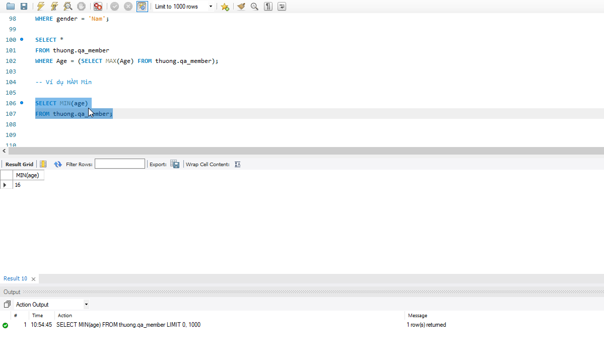Focus the Filter Rows input field

(120, 164)
